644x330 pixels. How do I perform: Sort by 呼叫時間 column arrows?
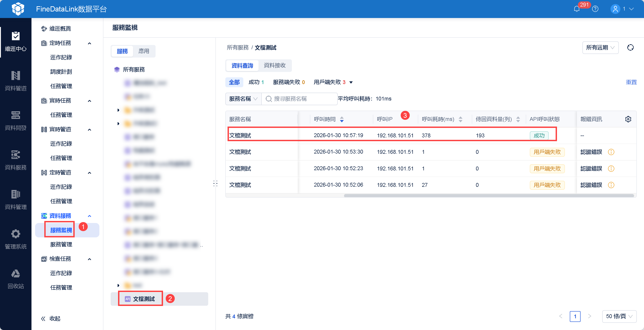(x=342, y=119)
